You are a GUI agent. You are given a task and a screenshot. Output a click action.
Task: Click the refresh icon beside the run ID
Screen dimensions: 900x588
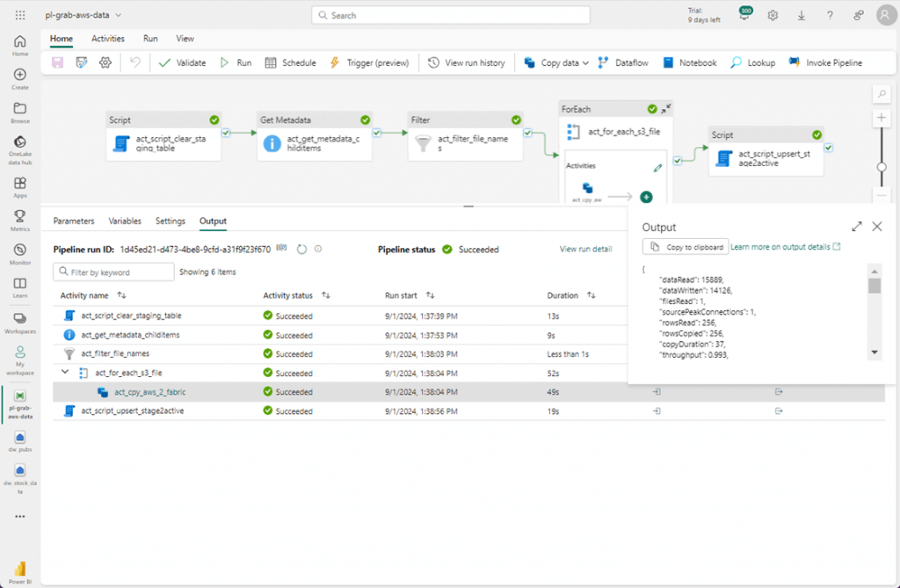301,250
